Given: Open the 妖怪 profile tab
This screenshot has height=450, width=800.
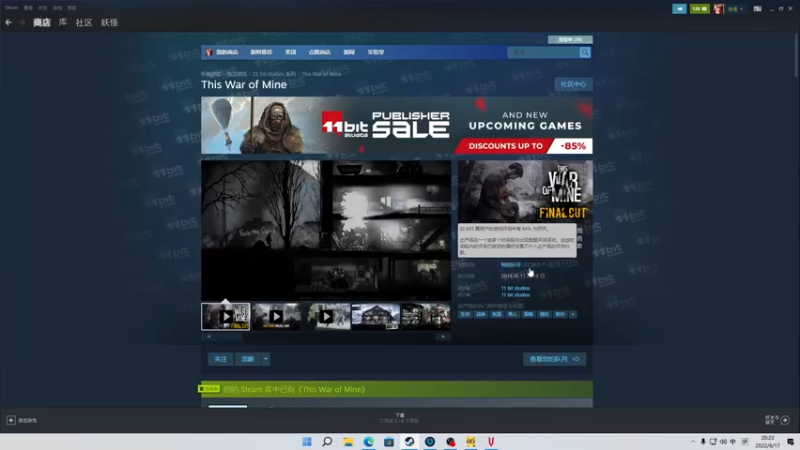Looking at the screenshot, I should tap(109, 22).
